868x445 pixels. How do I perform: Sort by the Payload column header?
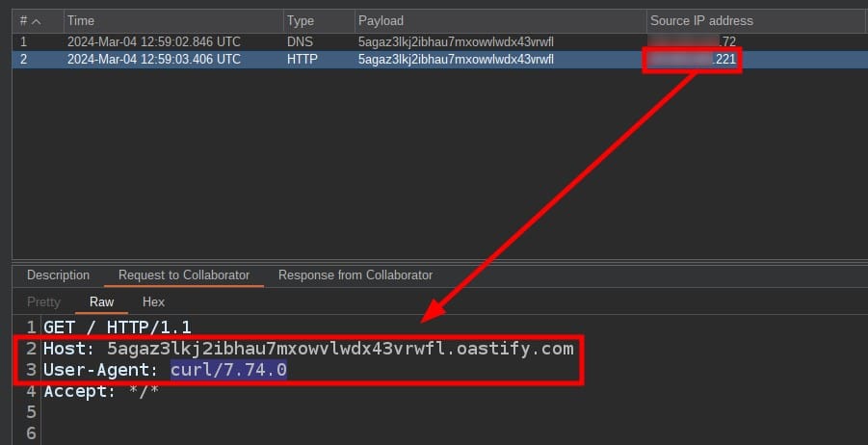click(500, 21)
